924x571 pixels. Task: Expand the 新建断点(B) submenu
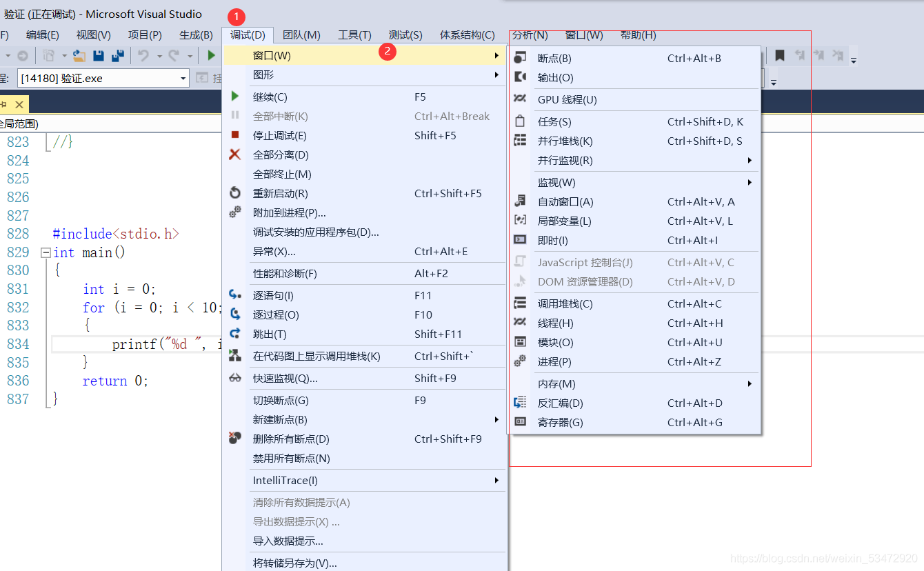click(365, 419)
